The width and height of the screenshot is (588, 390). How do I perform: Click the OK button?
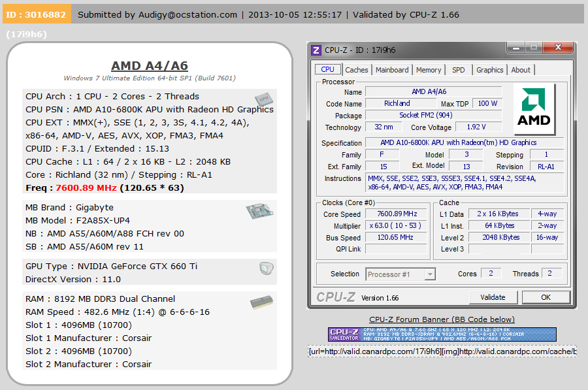coord(546,297)
